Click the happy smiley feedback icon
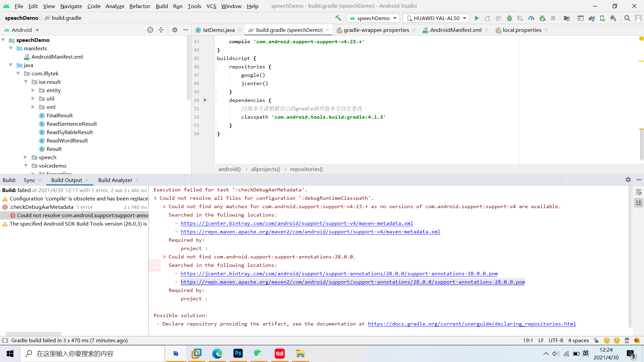This screenshot has width=644, height=362. pyautogui.click(x=607, y=341)
